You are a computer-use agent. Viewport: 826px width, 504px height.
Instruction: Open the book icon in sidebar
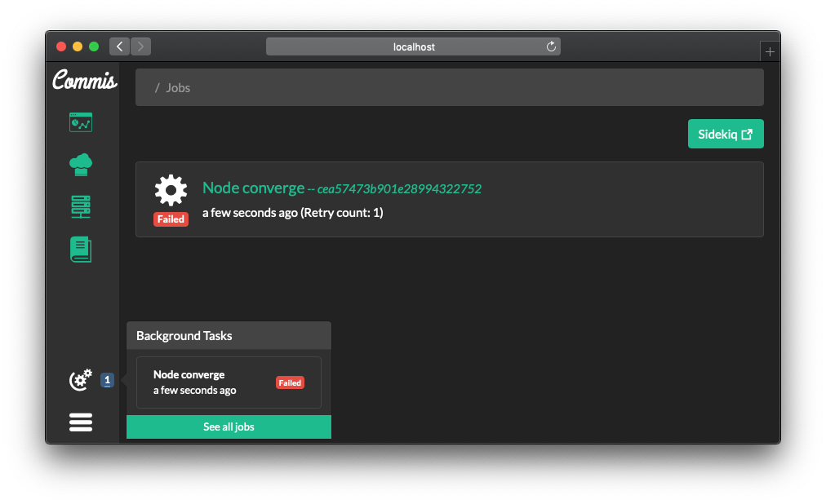pos(81,250)
